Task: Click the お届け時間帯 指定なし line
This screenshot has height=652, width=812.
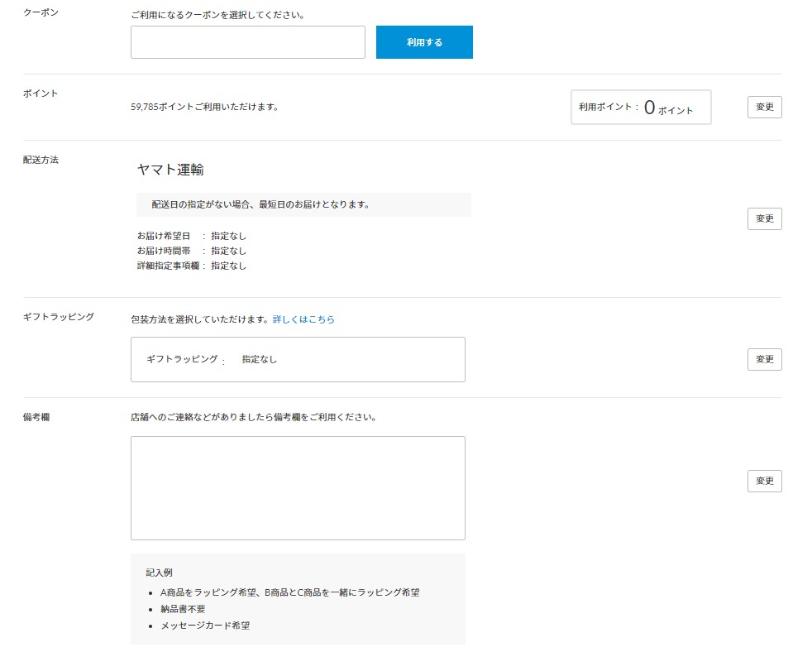Action: click(x=192, y=251)
